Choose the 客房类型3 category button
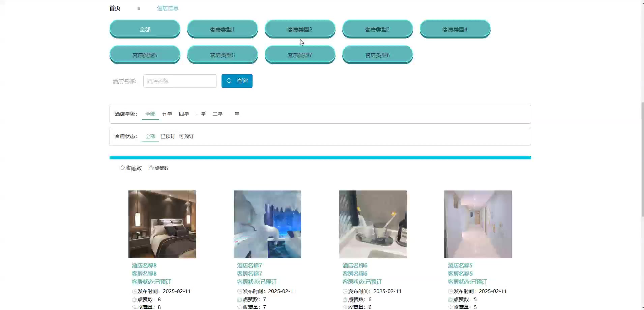The image size is (644, 310). coord(378,29)
